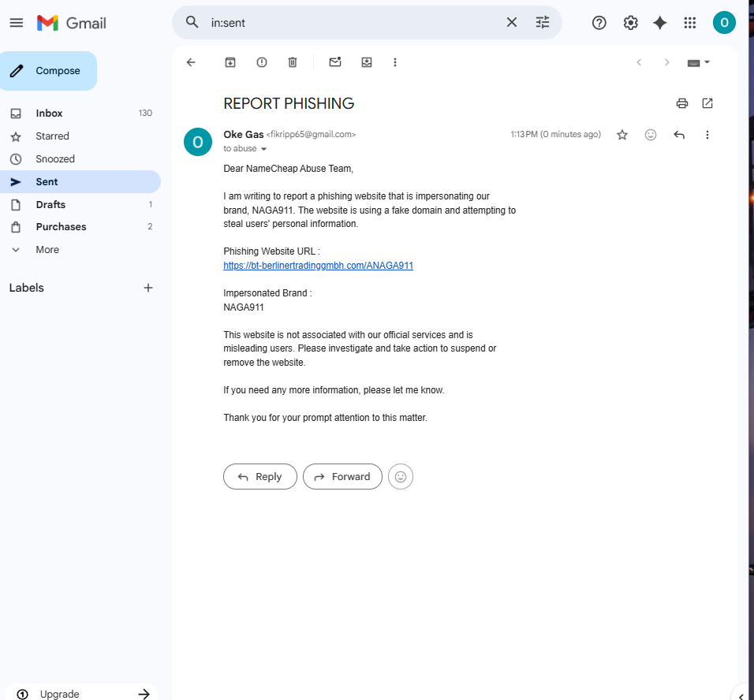Open more toolbar options menu

pos(395,62)
